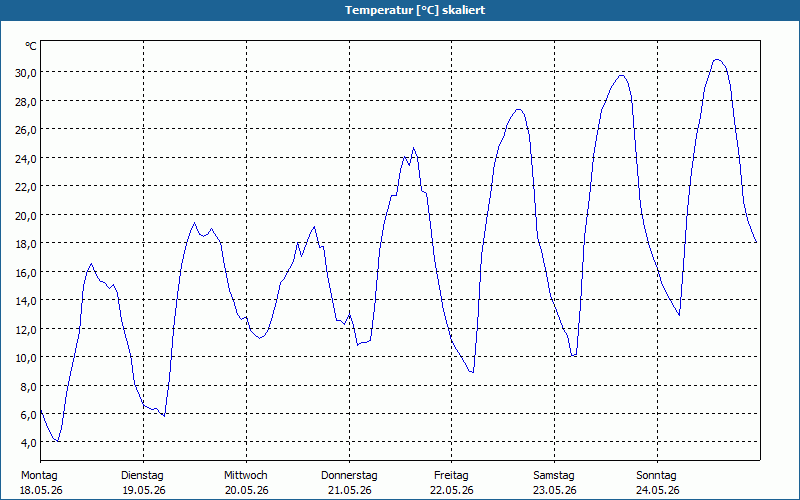
Task: Select the 'Freitag' day label
Action: click(x=452, y=476)
